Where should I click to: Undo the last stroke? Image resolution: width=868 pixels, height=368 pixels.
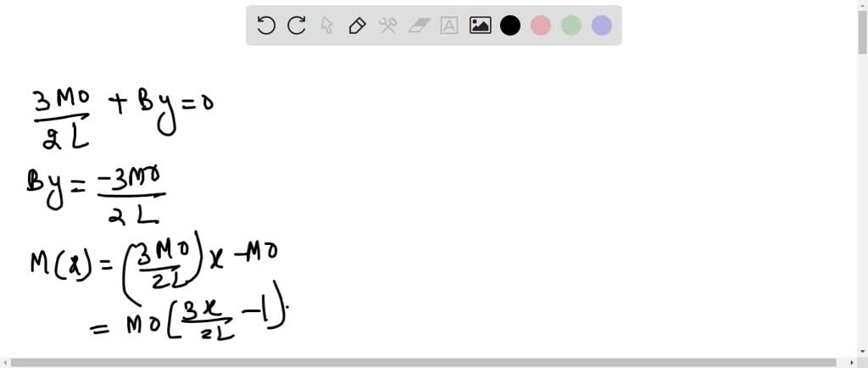pyautogui.click(x=266, y=25)
